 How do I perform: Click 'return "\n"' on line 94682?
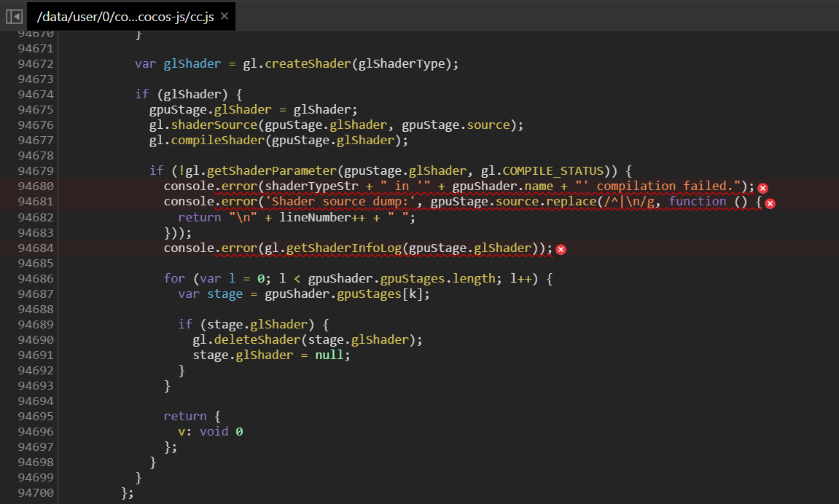click(218, 218)
